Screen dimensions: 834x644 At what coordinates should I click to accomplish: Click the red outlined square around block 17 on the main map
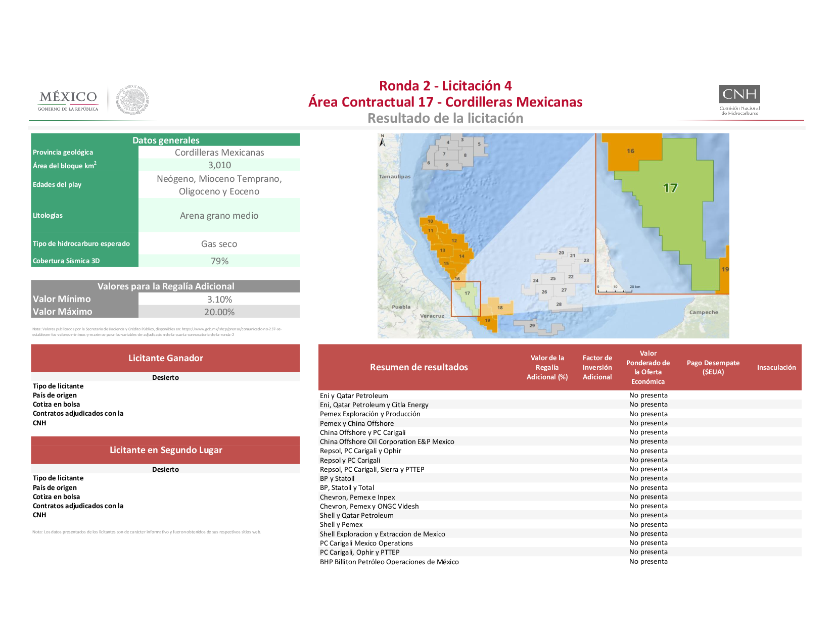[x=466, y=299]
